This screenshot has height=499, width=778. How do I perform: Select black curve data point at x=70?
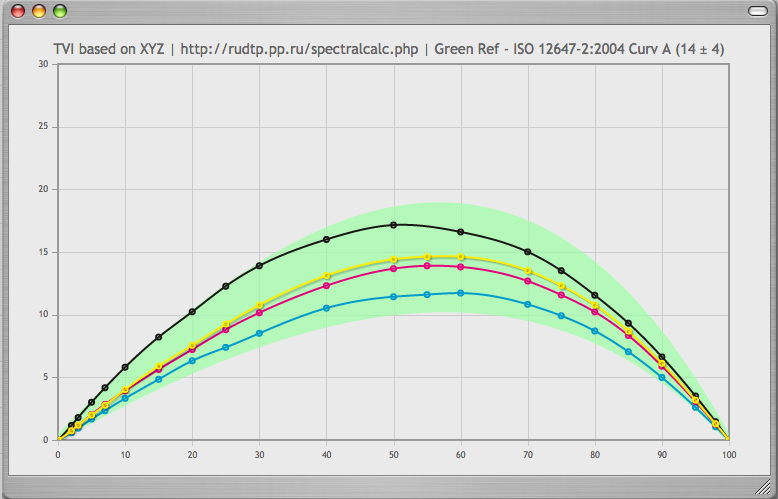[528, 251]
